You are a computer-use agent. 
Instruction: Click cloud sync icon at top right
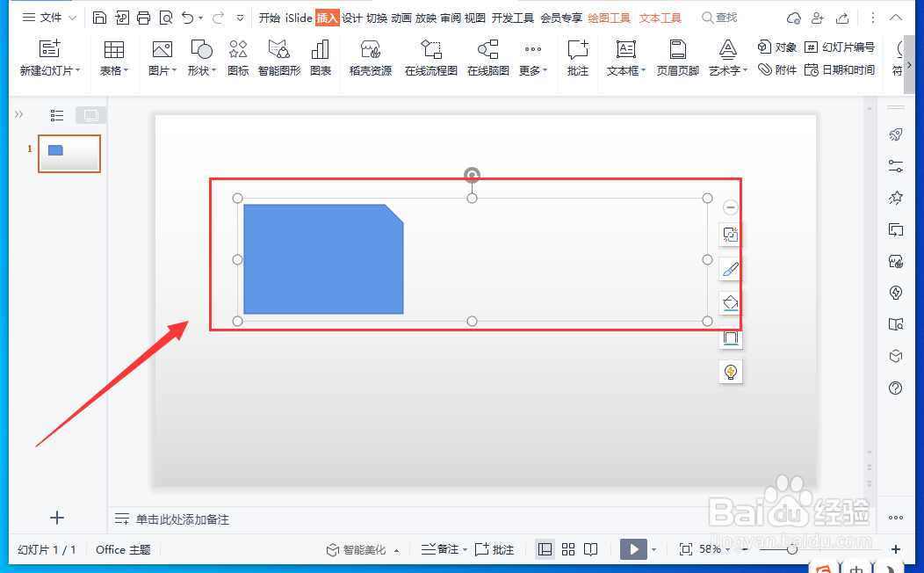pos(793,18)
